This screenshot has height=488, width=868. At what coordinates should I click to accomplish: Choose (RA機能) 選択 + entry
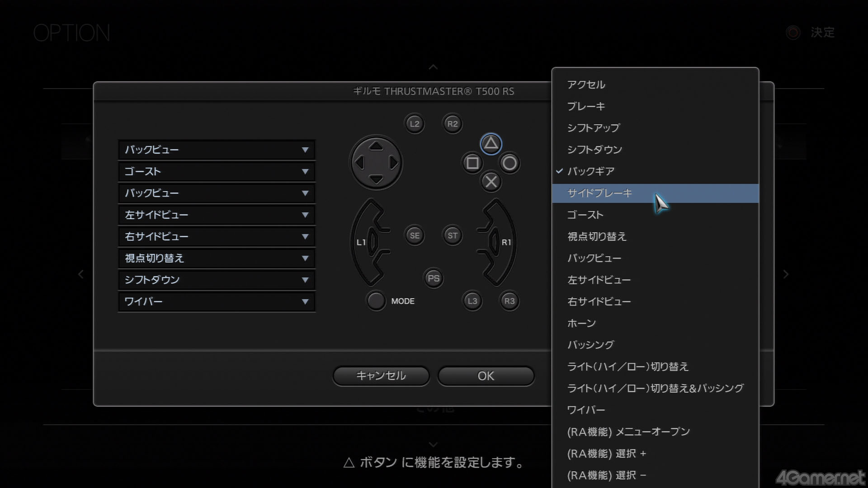click(655, 453)
